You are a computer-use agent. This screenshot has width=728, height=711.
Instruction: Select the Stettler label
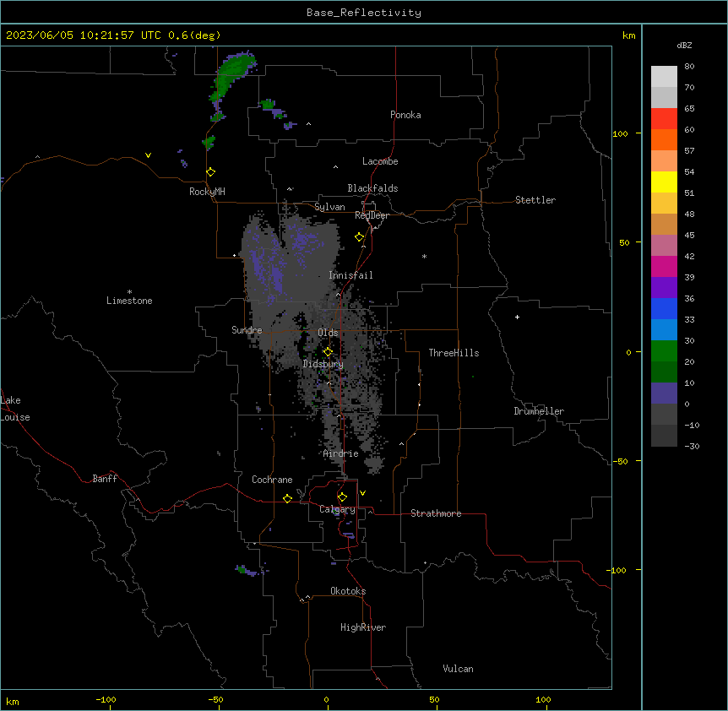[535, 200]
